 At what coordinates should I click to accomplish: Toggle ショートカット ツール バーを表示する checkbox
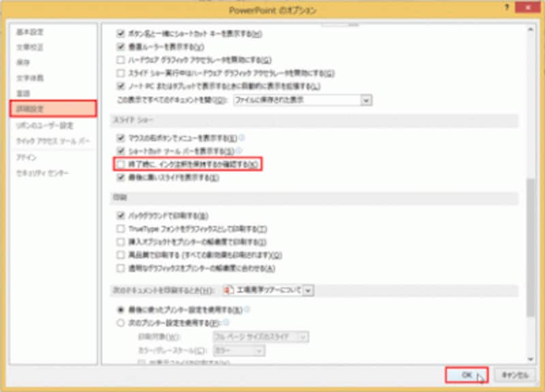121,151
